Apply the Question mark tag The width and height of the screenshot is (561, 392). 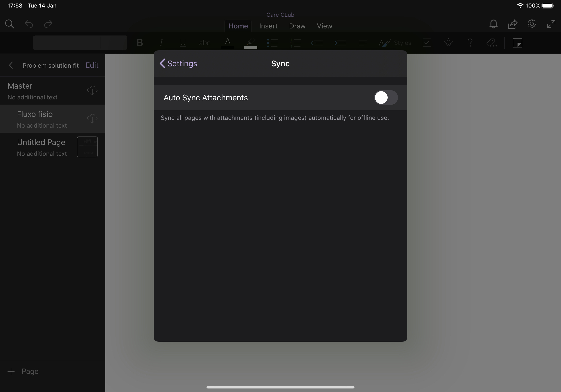click(x=470, y=43)
